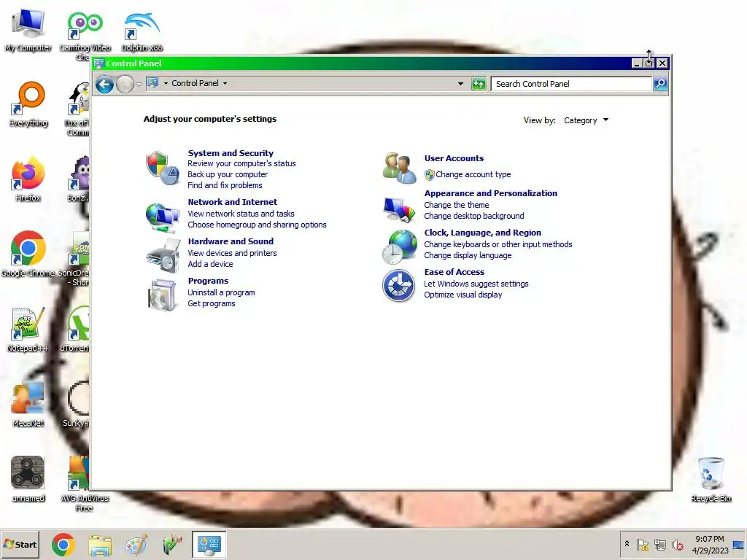Open Hardware and Sound printer icon
Viewport: 747px width, 560px height.
[x=163, y=256]
